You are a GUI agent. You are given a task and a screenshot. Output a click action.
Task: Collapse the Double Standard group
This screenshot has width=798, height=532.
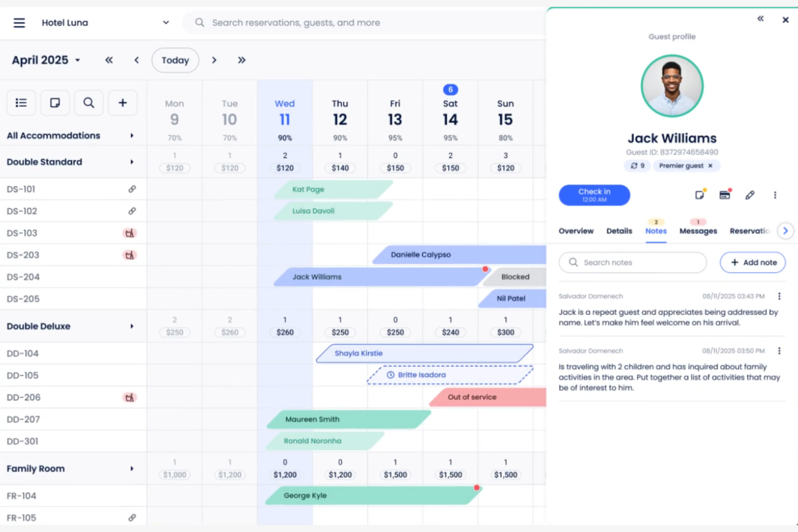[132, 162]
